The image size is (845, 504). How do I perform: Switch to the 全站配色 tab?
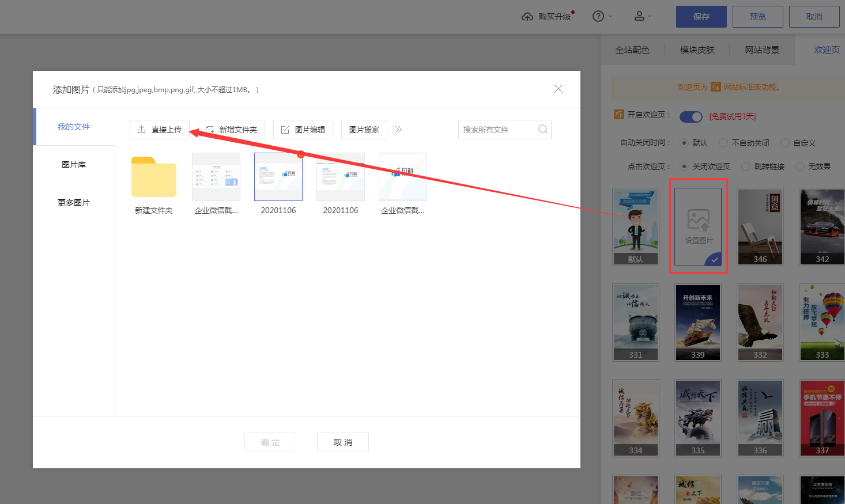[x=632, y=50]
